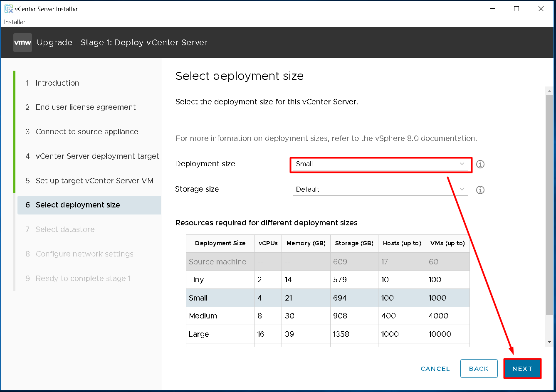Click the Storage size info icon
The height and width of the screenshot is (392, 556).
(480, 190)
